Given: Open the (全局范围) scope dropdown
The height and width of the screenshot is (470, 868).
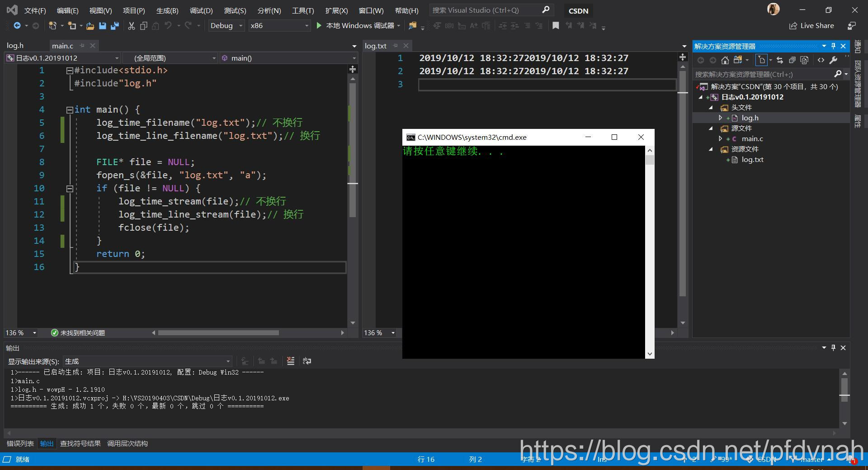Looking at the screenshot, I should (170, 58).
